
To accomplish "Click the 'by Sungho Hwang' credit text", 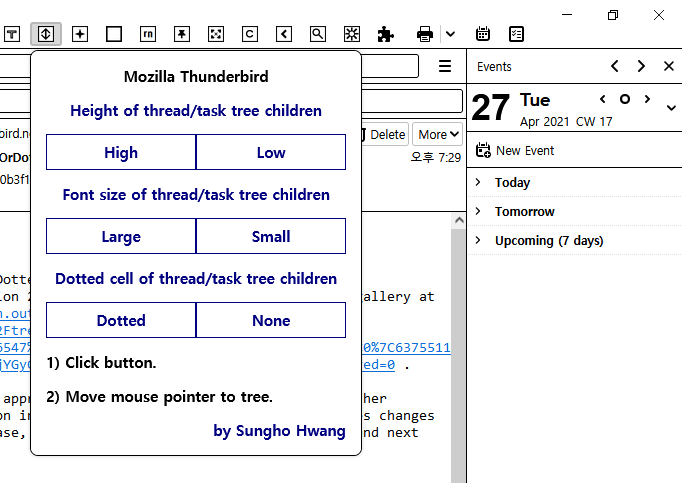I will [x=279, y=431].
